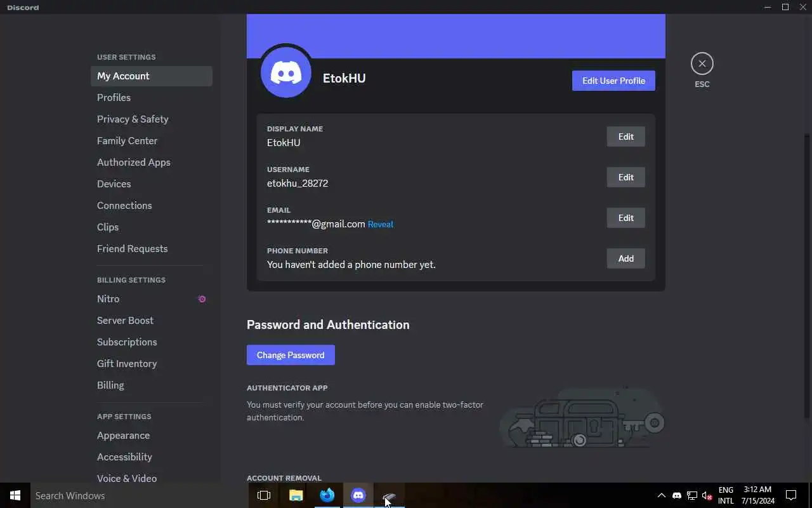Click the Nitro badge icon in sidebar

(202, 299)
